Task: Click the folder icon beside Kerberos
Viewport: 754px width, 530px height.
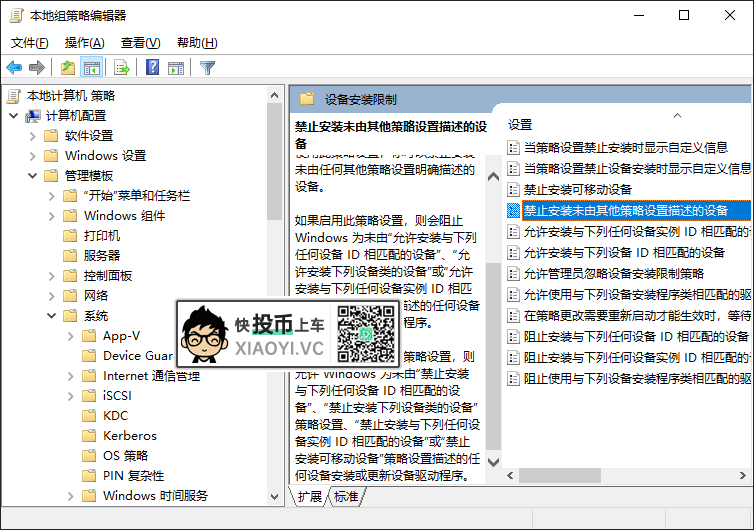Action: tap(89, 436)
